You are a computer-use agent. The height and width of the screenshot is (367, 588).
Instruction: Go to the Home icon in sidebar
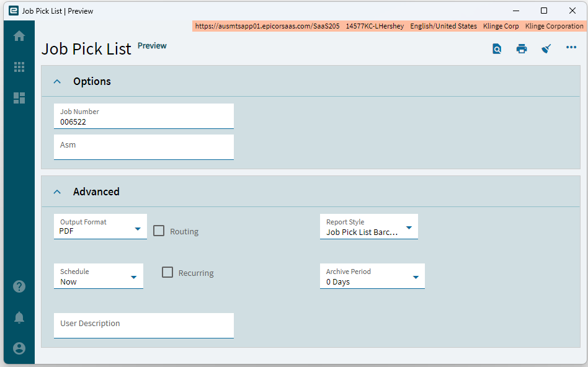19,36
